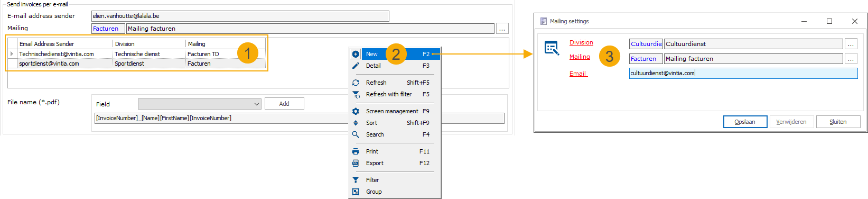Click the Cultuurdie division code field
This screenshot has width=868, height=199.
(646, 44)
